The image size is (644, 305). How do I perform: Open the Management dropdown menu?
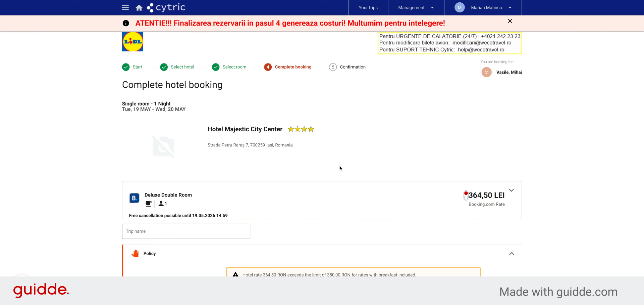click(416, 7)
